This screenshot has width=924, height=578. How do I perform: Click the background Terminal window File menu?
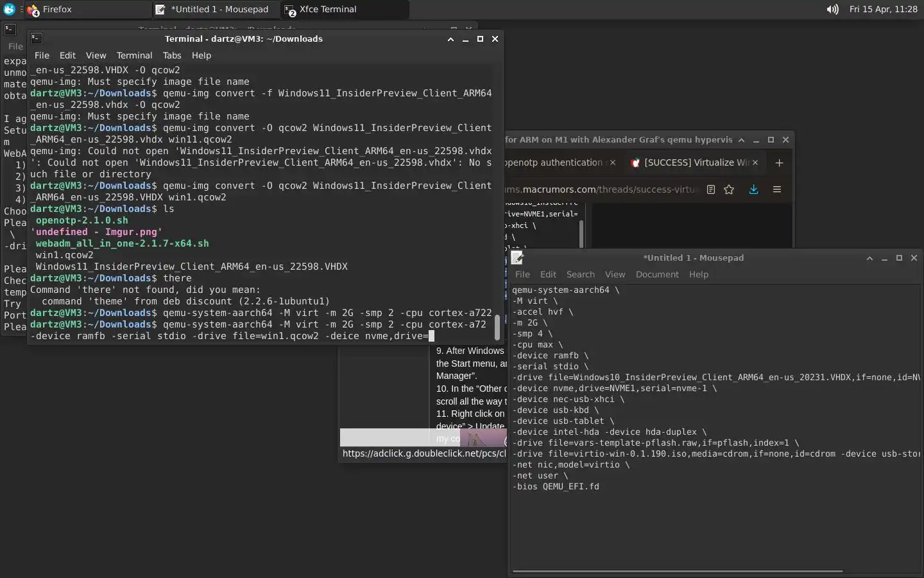click(x=15, y=46)
